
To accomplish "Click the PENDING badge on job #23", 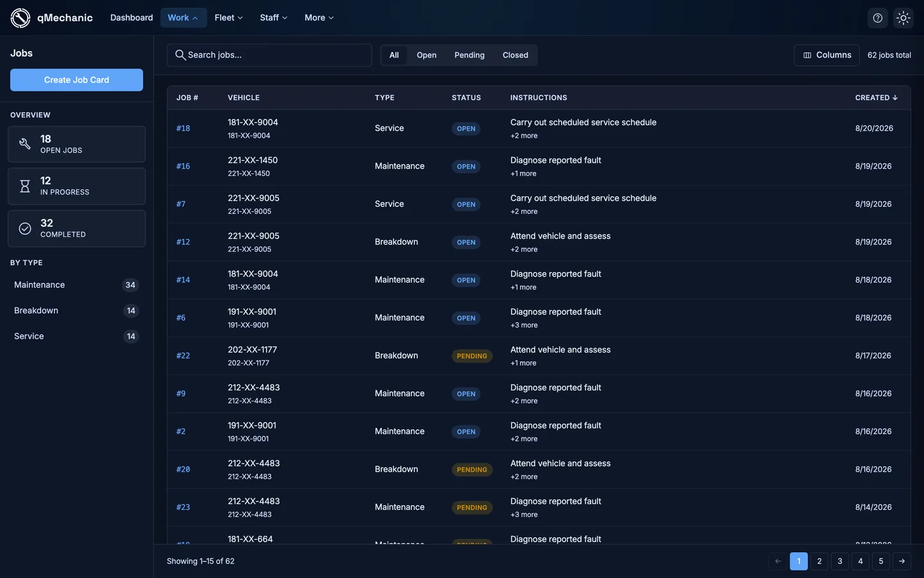I will click(472, 507).
